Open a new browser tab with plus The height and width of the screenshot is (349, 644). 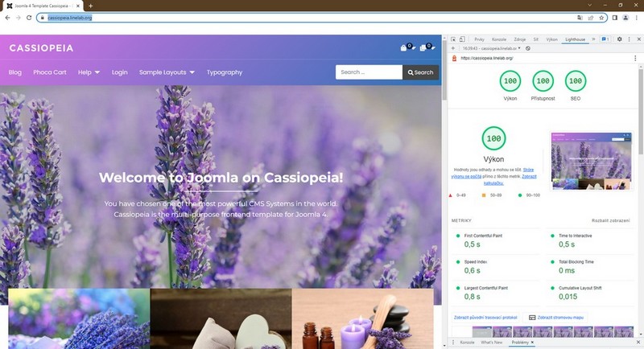pyautogui.click(x=90, y=6)
